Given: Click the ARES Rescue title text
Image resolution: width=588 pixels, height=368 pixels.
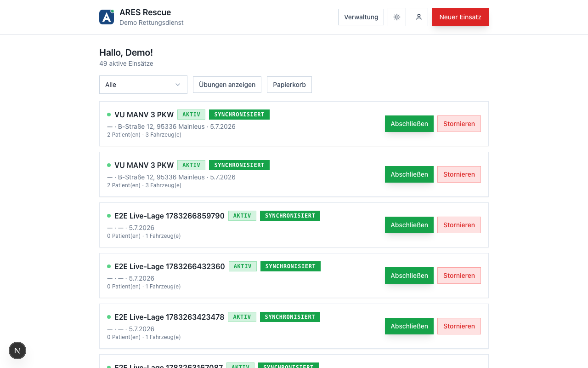Looking at the screenshot, I should click(145, 12).
